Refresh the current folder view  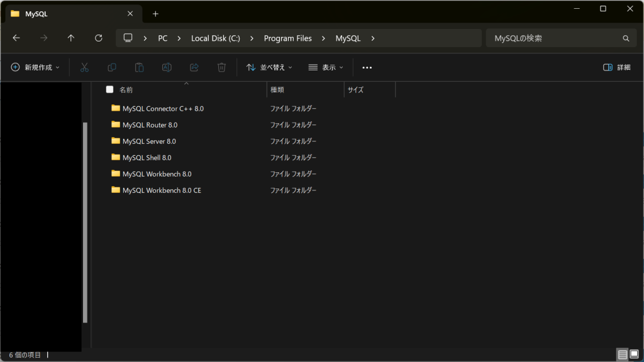click(x=98, y=38)
